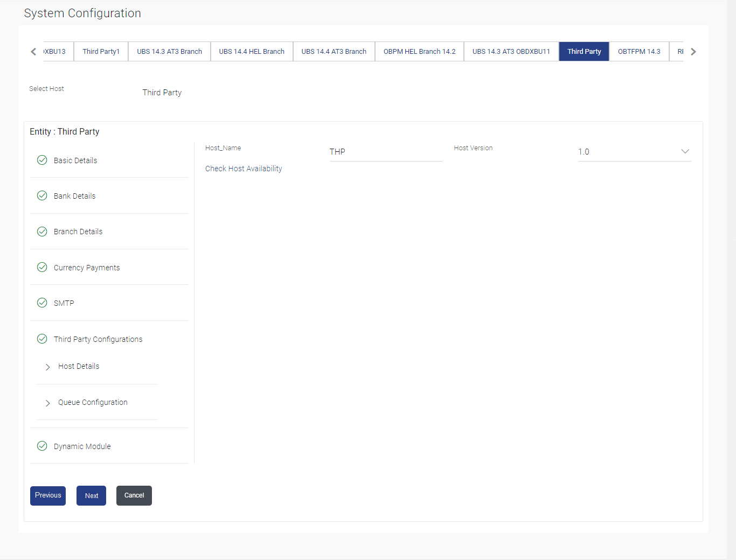This screenshot has width=736, height=560.
Task: Open OBPM HEL Branch 14.2 tab
Action: point(420,52)
